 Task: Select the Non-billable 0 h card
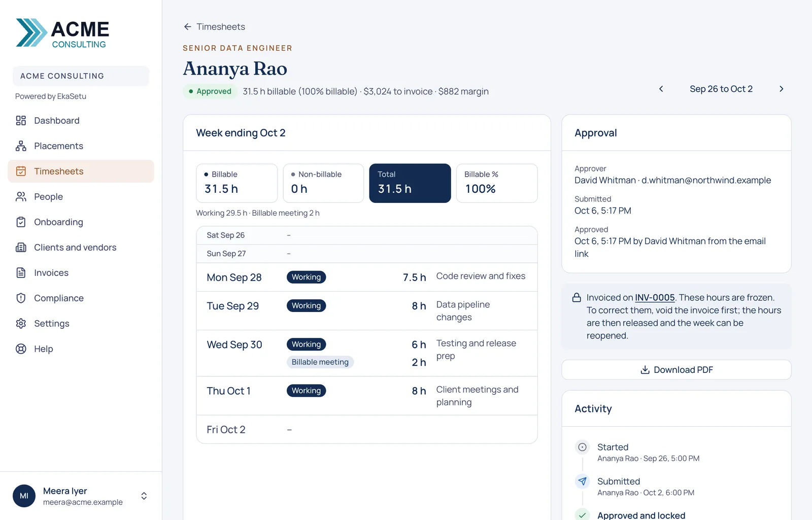click(x=323, y=183)
